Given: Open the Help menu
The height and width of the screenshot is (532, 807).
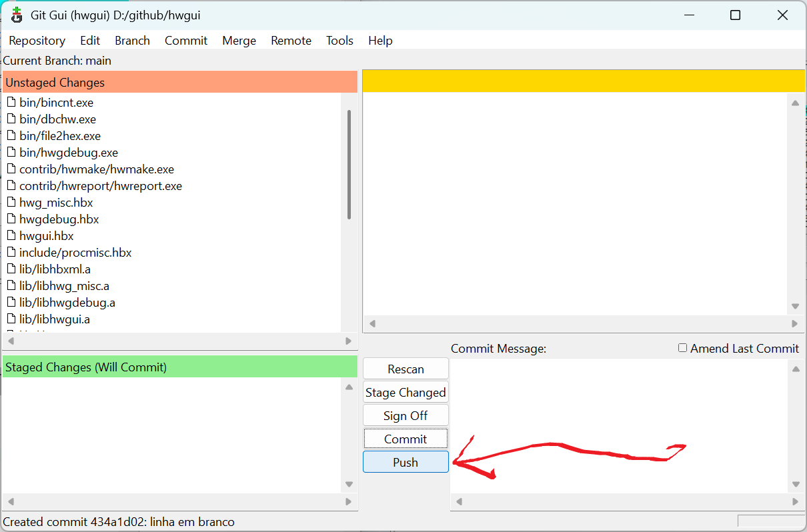Looking at the screenshot, I should 380,41.
